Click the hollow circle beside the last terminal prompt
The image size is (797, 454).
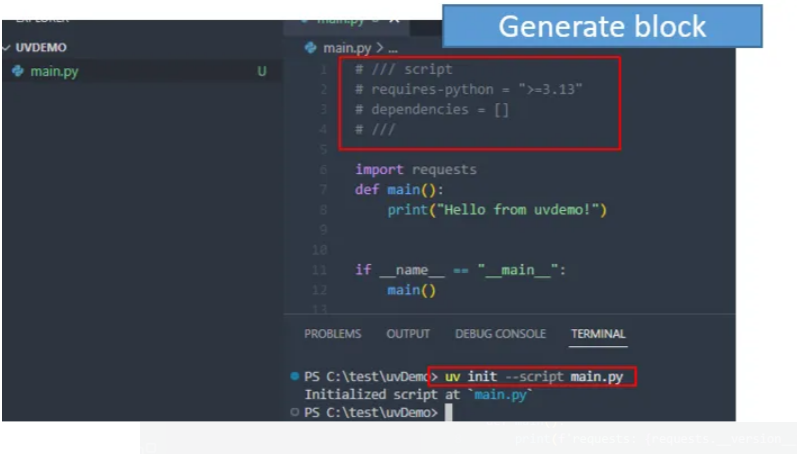tap(295, 412)
